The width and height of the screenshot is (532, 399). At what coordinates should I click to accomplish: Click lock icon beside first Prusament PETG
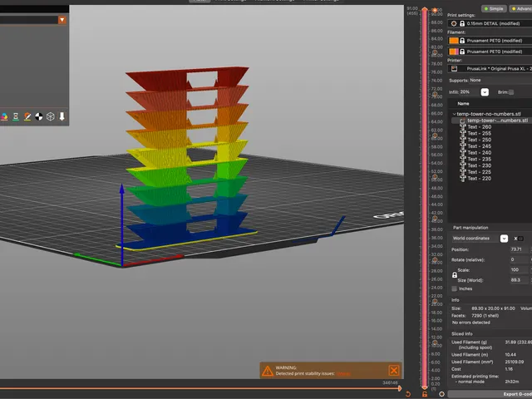click(x=462, y=41)
